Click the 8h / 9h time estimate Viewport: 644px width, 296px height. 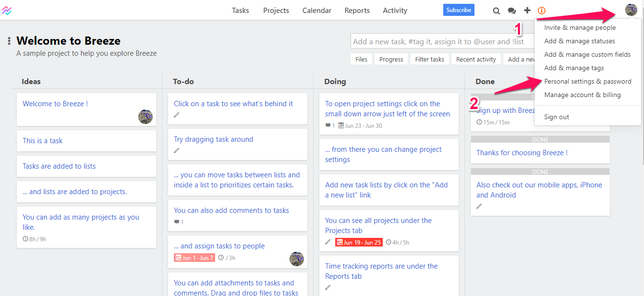(35, 239)
